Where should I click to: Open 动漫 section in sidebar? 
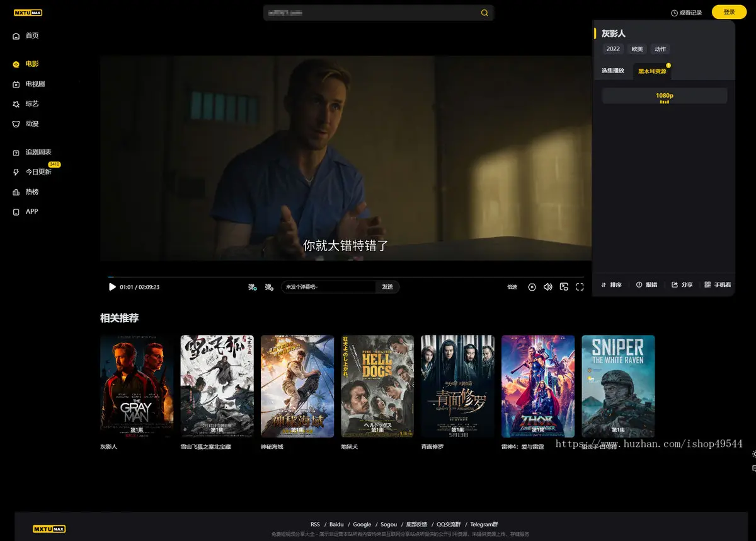point(26,124)
